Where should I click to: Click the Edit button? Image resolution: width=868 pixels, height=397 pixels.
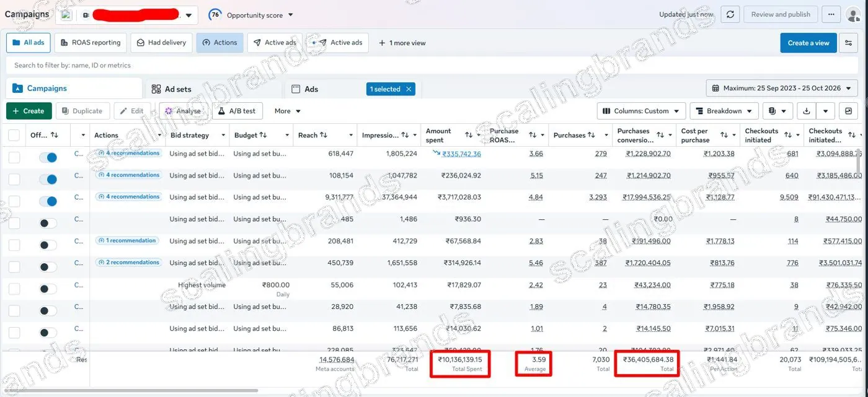tap(131, 111)
